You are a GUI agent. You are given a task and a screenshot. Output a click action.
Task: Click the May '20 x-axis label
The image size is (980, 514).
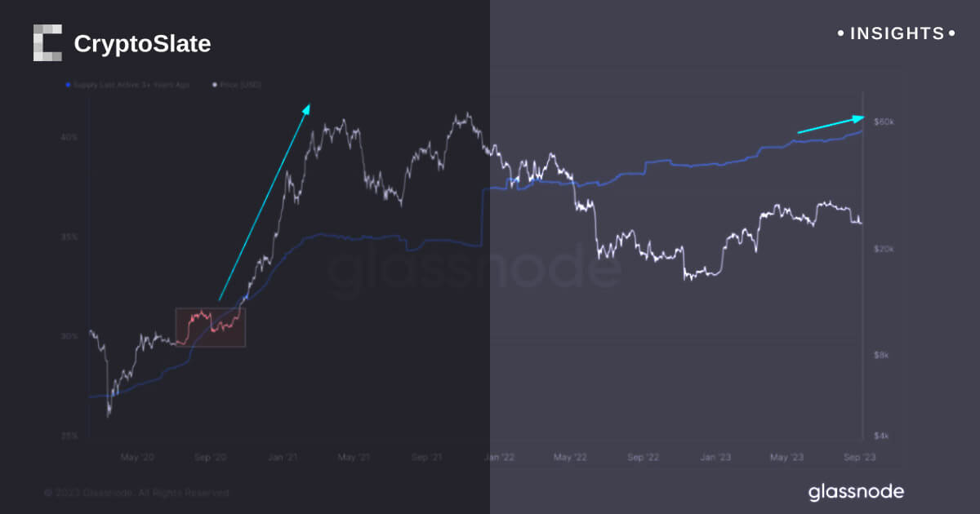[137, 458]
